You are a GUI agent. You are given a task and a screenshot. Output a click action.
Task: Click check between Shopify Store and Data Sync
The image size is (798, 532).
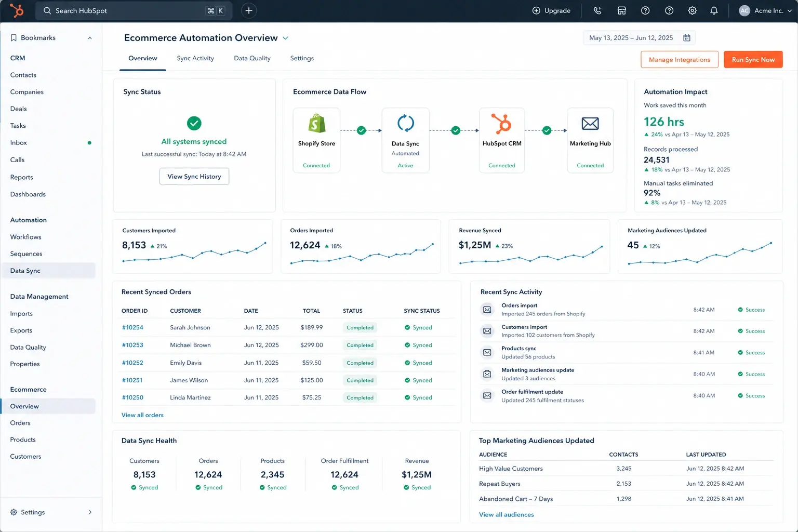click(362, 130)
